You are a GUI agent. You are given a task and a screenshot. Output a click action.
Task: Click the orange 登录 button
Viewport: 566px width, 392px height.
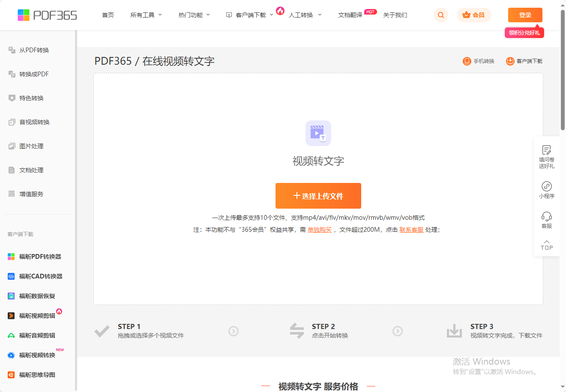525,15
